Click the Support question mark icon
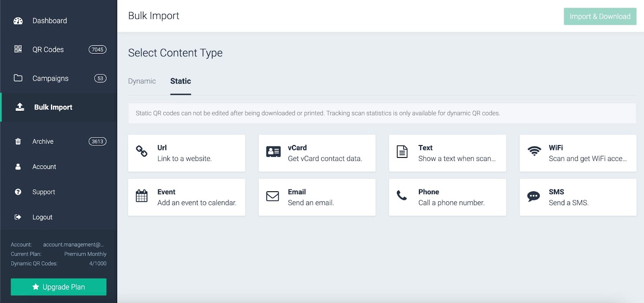 [18, 192]
